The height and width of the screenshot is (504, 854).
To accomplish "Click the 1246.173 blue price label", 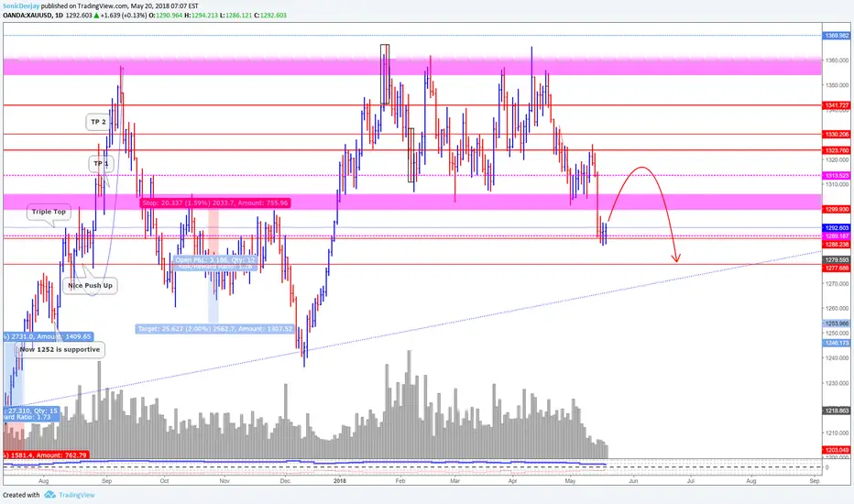I will coord(836,343).
